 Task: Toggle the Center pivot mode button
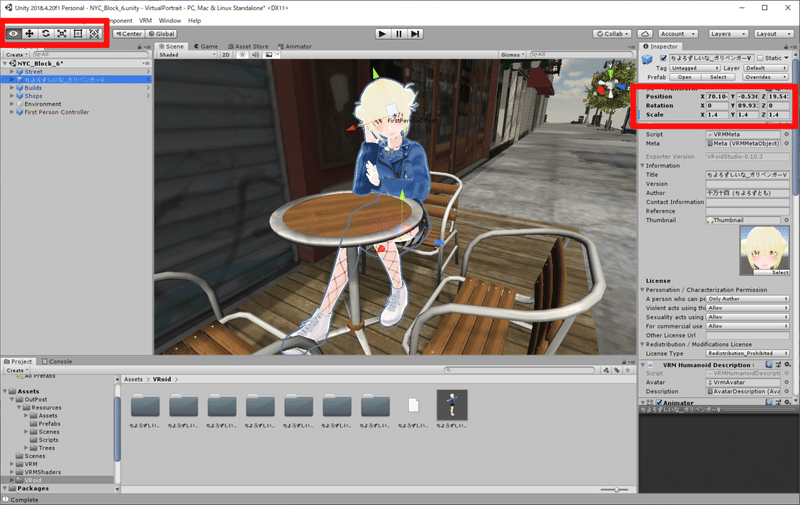coord(129,34)
